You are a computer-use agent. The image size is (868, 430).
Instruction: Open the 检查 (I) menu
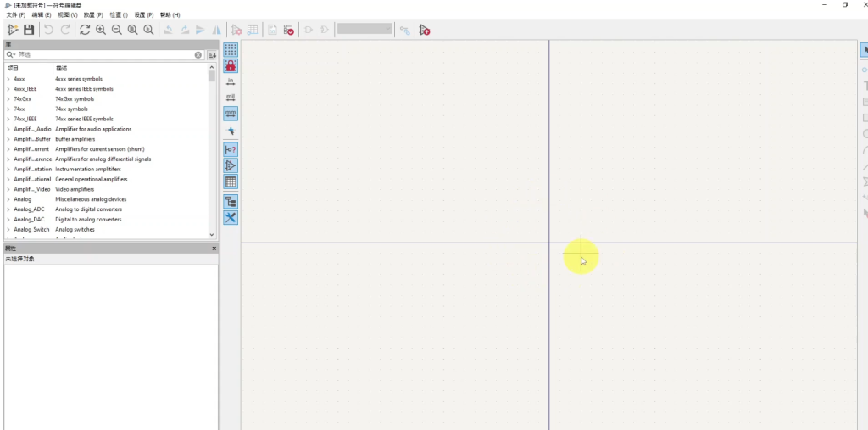tap(119, 15)
